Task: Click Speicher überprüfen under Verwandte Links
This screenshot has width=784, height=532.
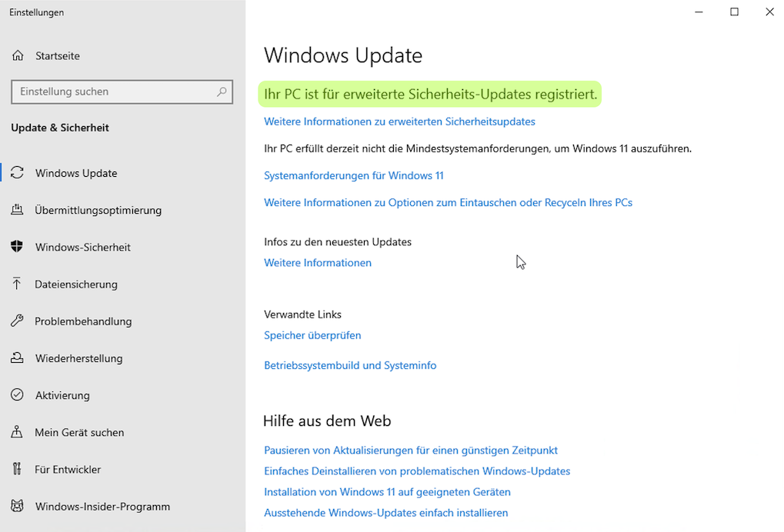Action: 312,335
